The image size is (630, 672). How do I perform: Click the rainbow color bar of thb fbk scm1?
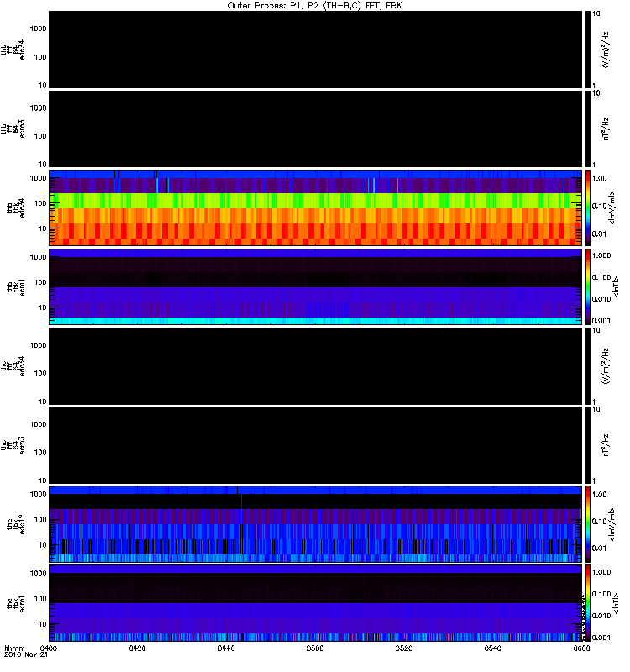(x=587, y=286)
